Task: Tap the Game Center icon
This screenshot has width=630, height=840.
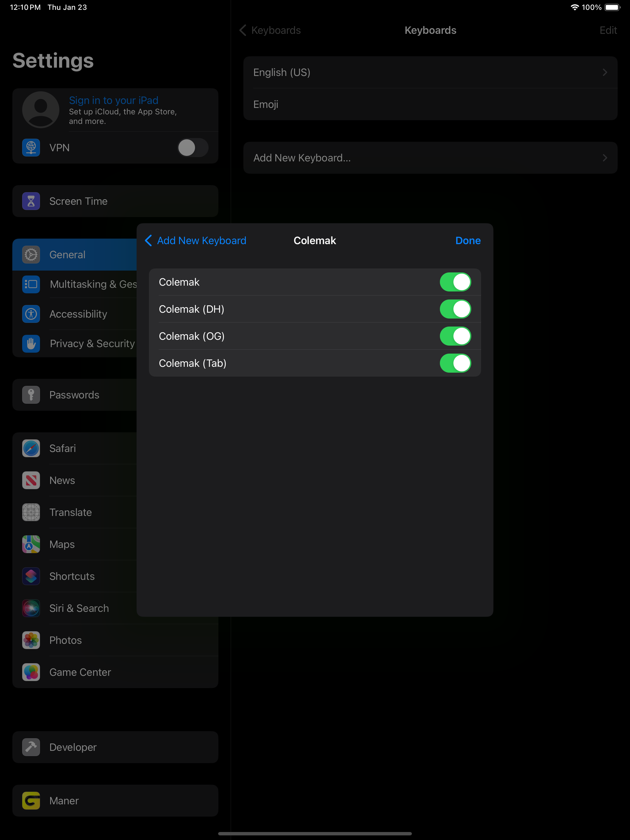Action: [31, 672]
